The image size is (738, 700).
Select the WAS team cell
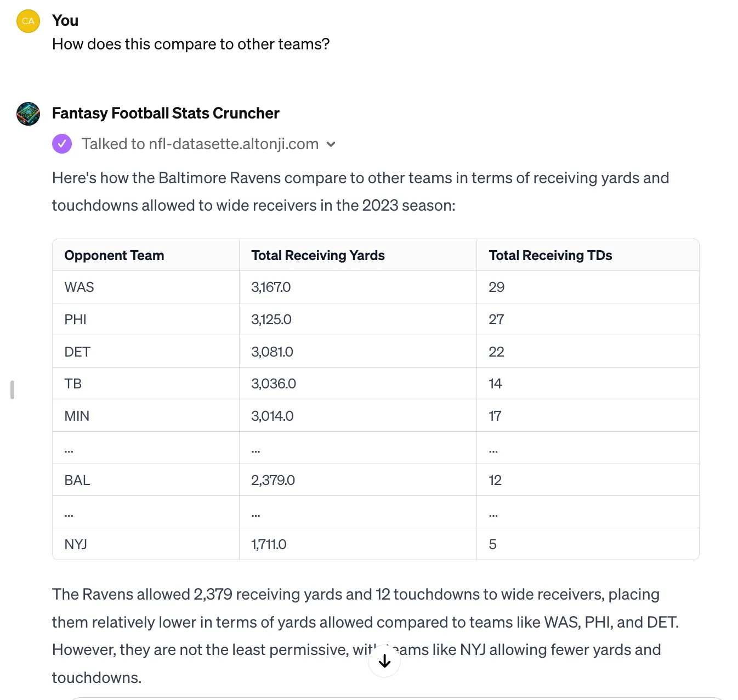(79, 287)
